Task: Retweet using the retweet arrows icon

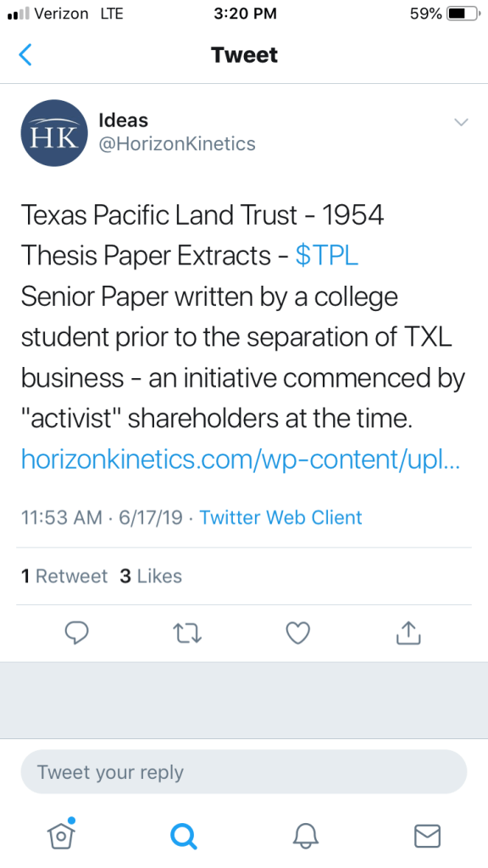Action: pyautogui.click(x=187, y=632)
